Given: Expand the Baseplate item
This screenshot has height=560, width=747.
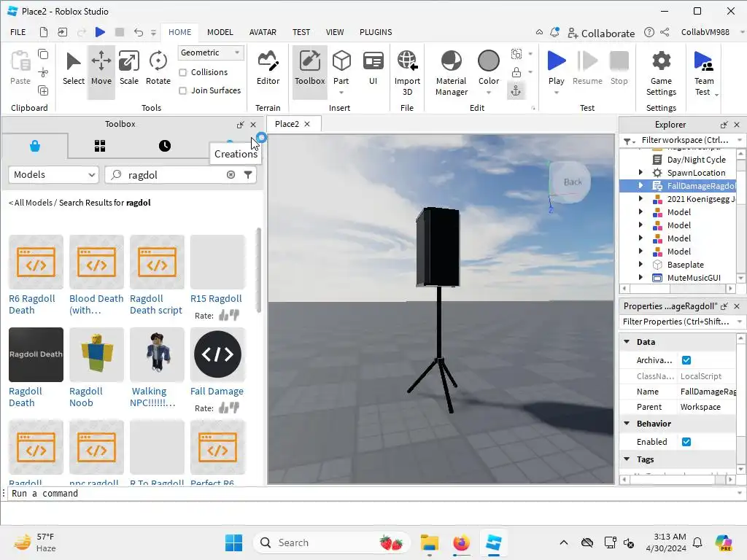Looking at the screenshot, I should (x=640, y=264).
